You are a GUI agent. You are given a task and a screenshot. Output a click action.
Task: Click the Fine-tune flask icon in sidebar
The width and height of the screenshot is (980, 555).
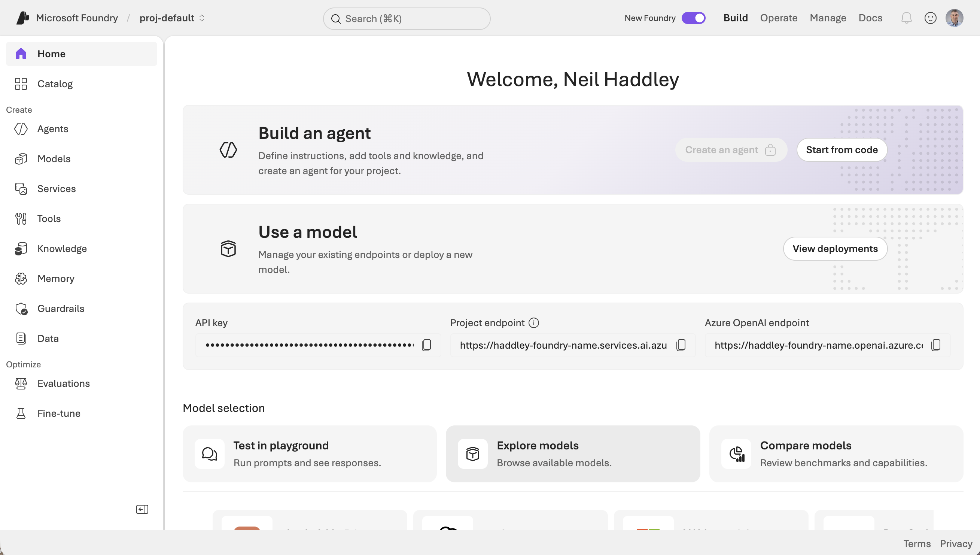[x=21, y=413]
